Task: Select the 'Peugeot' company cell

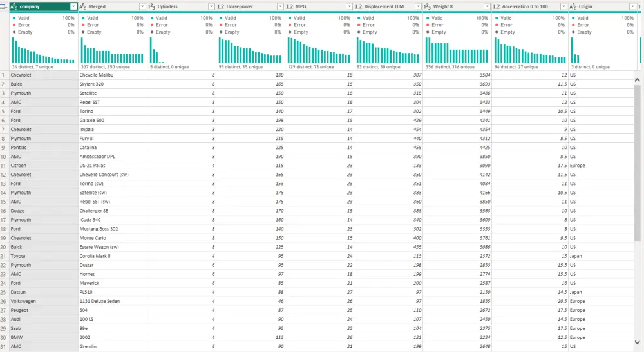Action: click(x=44, y=310)
